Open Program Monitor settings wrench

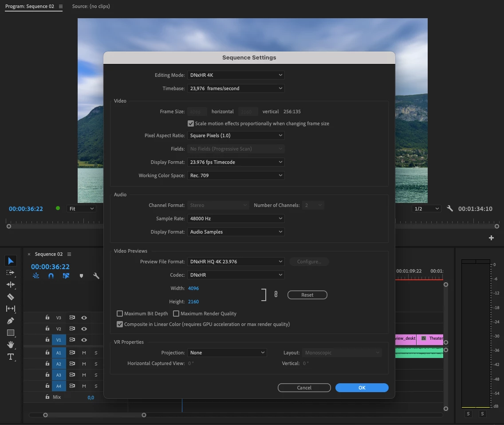click(x=450, y=208)
